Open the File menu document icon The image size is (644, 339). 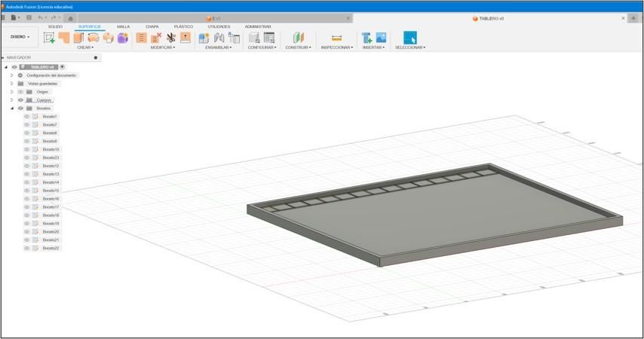[x=15, y=17]
